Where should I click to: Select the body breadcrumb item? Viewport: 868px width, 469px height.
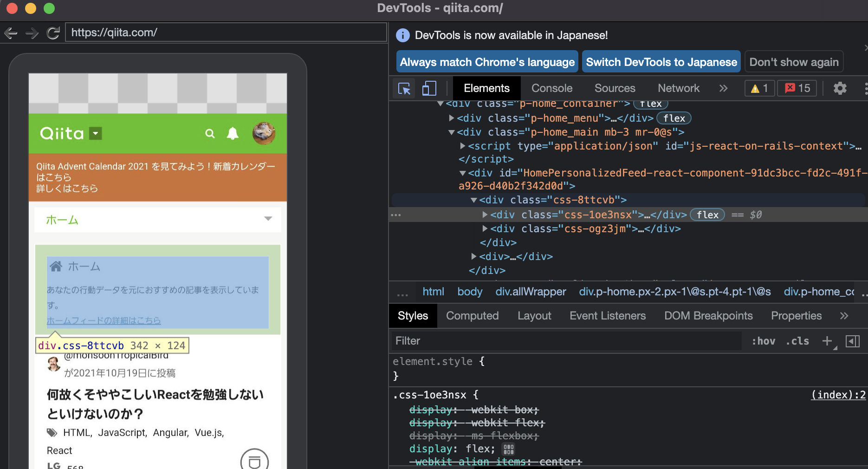click(470, 292)
